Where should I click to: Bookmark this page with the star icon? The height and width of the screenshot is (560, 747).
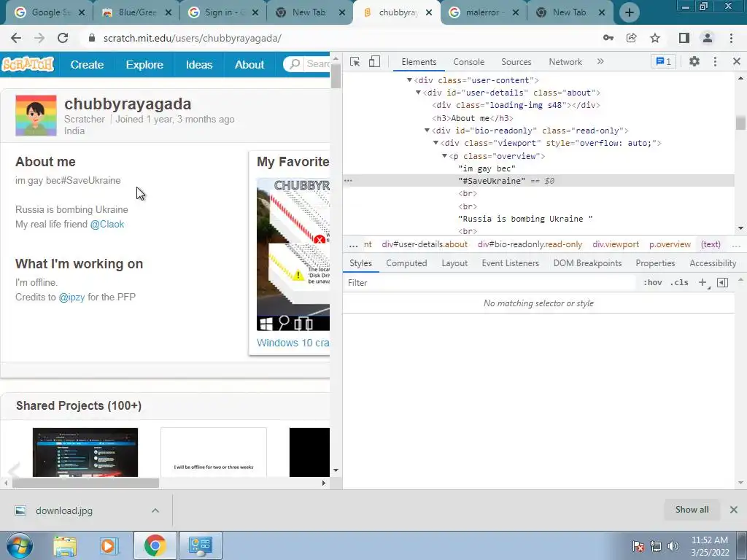tap(655, 38)
